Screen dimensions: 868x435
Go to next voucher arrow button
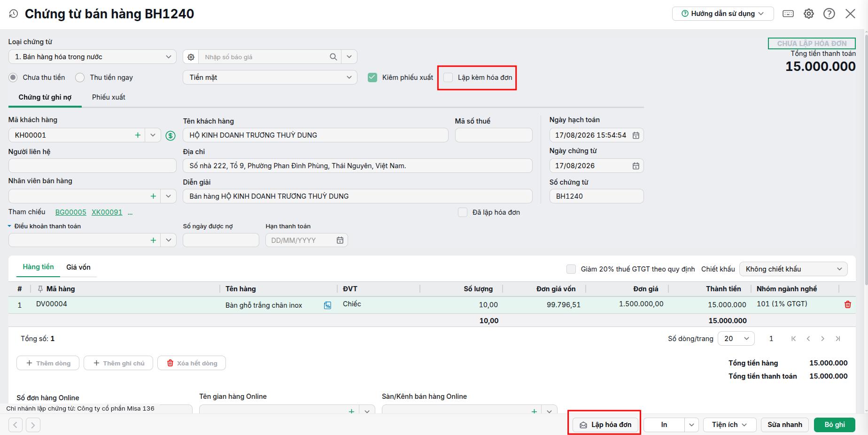tap(33, 425)
